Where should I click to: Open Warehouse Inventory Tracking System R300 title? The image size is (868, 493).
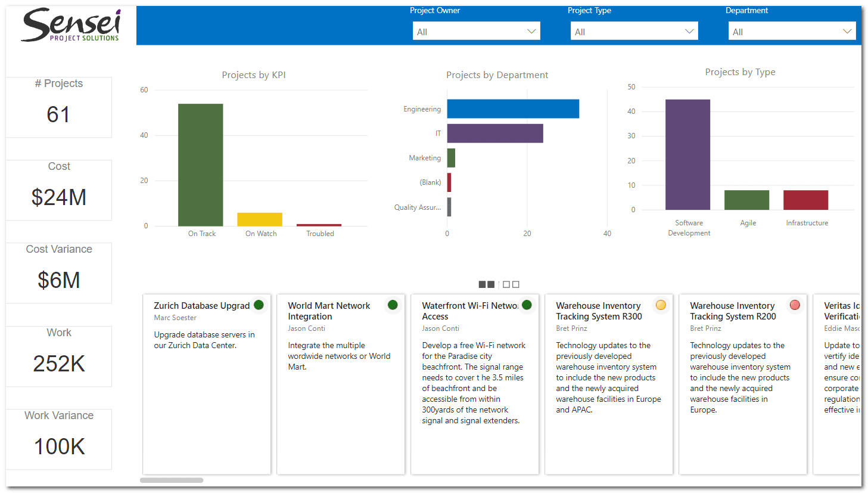(x=599, y=311)
